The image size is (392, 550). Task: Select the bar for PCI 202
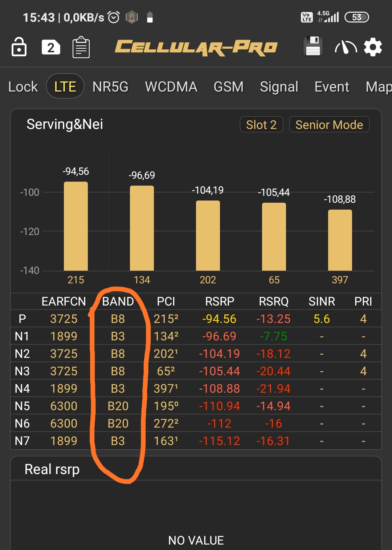coord(208,235)
